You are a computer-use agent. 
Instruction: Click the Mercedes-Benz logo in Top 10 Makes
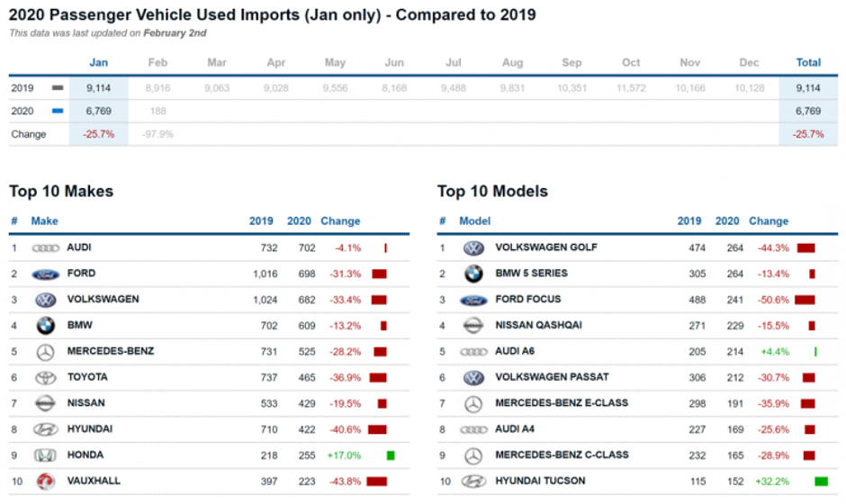[45, 353]
